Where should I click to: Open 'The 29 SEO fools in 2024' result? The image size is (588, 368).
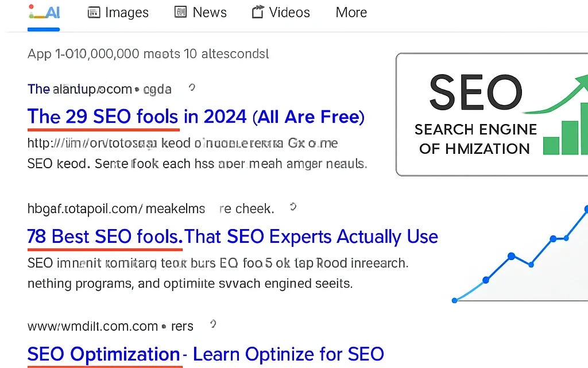(x=196, y=117)
